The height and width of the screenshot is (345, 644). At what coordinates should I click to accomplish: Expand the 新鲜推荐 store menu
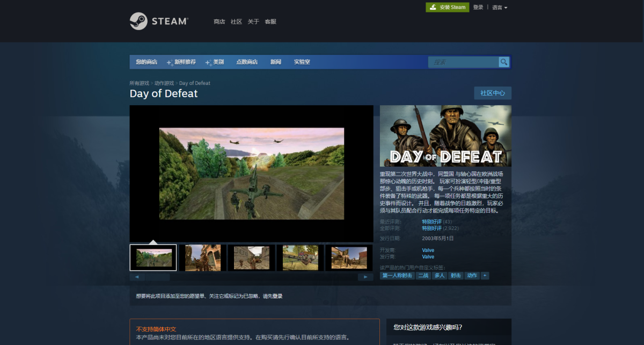tap(181, 62)
